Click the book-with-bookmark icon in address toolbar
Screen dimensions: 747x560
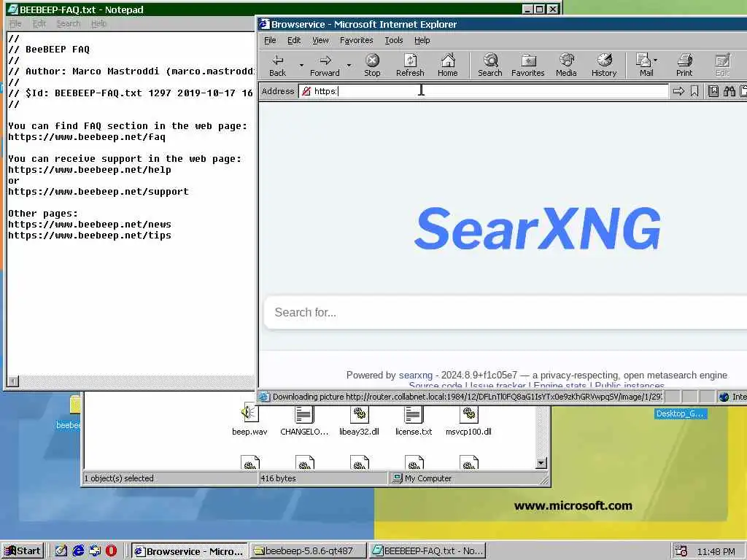click(713, 91)
